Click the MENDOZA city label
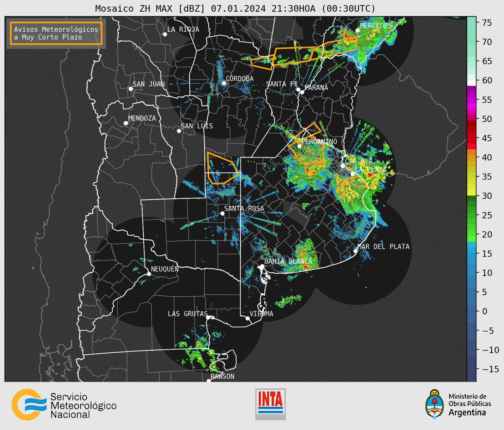Viewport: 504px width, 430px height. tap(142, 118)
